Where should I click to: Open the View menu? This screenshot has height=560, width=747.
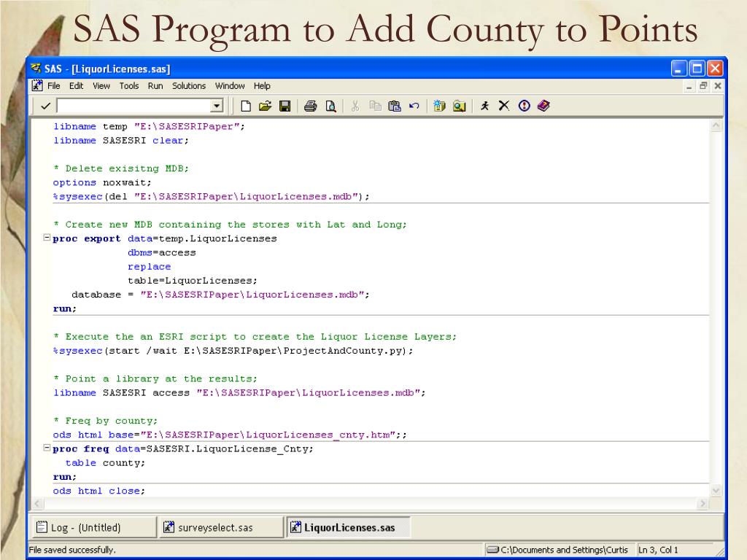101,86
